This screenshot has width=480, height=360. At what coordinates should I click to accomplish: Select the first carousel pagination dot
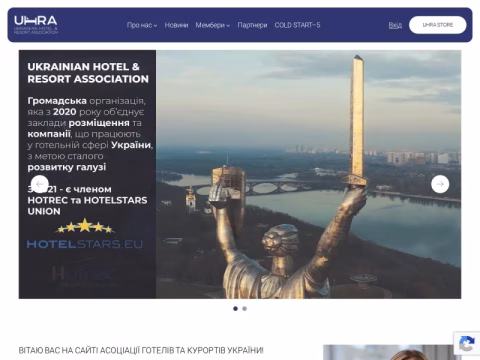coord(235,309)
